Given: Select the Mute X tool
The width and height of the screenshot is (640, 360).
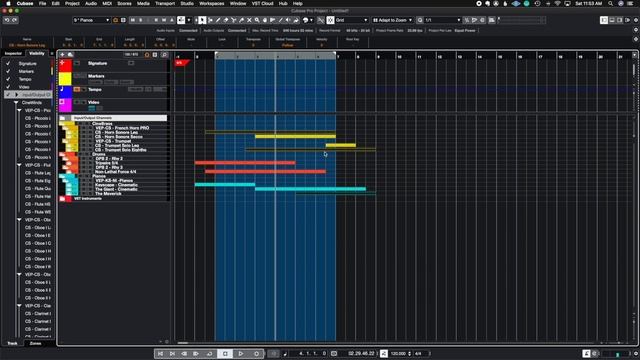Looking at the screenshot, I should (249, 20).
